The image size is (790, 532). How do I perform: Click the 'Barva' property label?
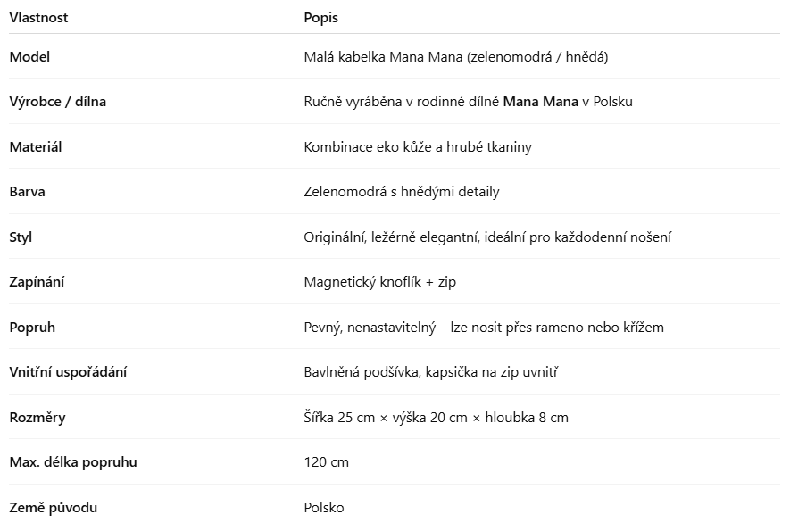pos(27,192)
